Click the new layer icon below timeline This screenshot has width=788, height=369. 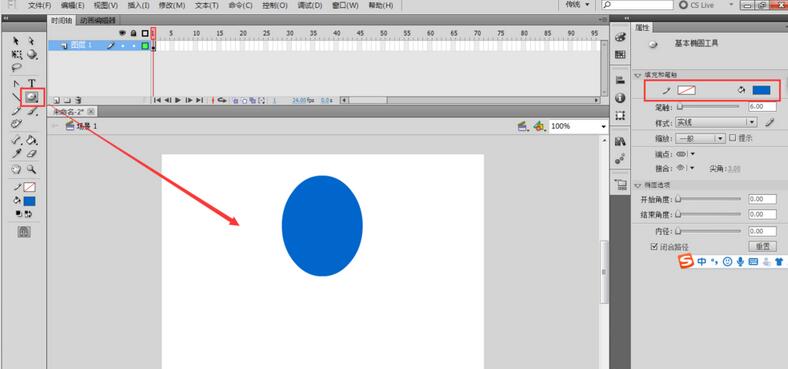[x=56, y=100]
